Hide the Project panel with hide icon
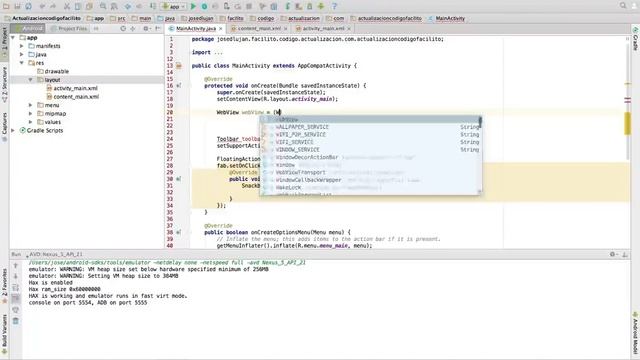Image resolution: width=640 pixels, height=360 pixels. click(158, 29)
